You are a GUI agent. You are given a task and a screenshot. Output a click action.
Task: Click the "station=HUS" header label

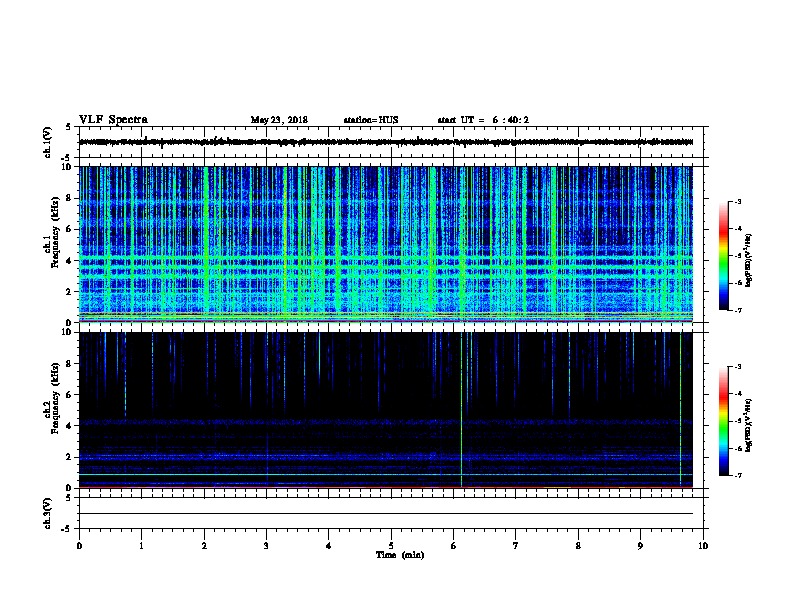click(x=371, y=120)
